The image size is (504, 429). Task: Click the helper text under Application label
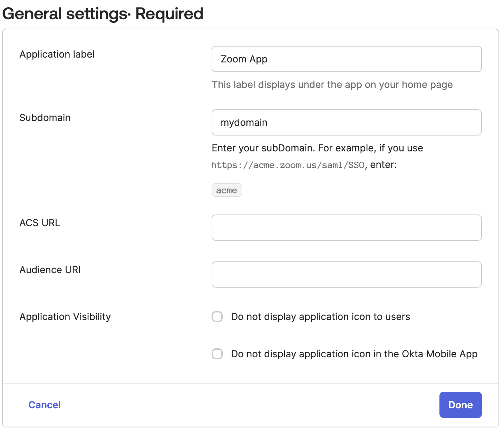[332, 84]
